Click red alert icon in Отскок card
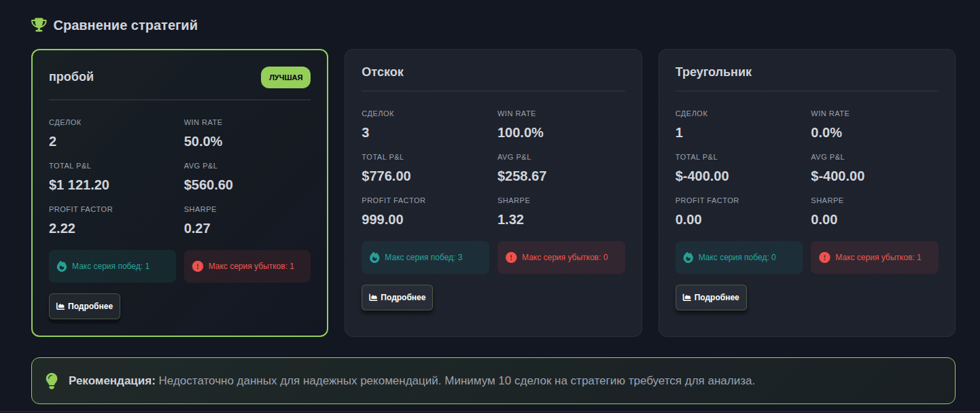 point(510,257)
